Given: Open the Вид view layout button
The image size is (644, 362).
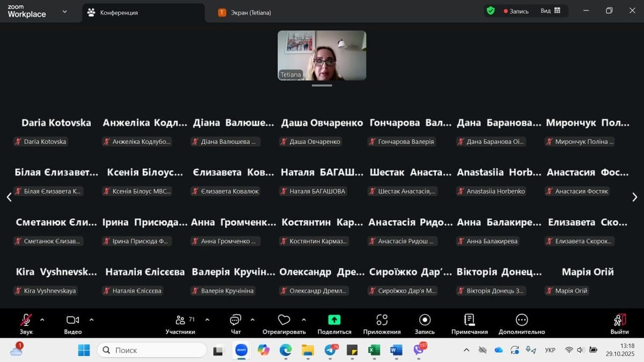Looking at the screenshot, I should click(x=550, y=11).
